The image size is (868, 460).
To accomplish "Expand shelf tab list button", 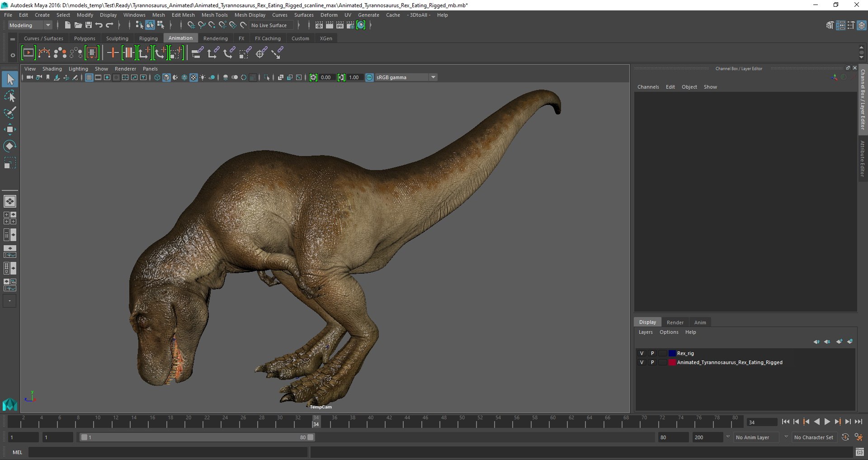I will (x=13, y=39).
